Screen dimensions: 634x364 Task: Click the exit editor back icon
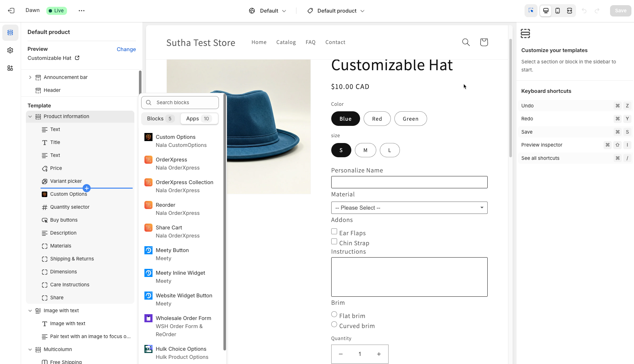click(11, 11)
